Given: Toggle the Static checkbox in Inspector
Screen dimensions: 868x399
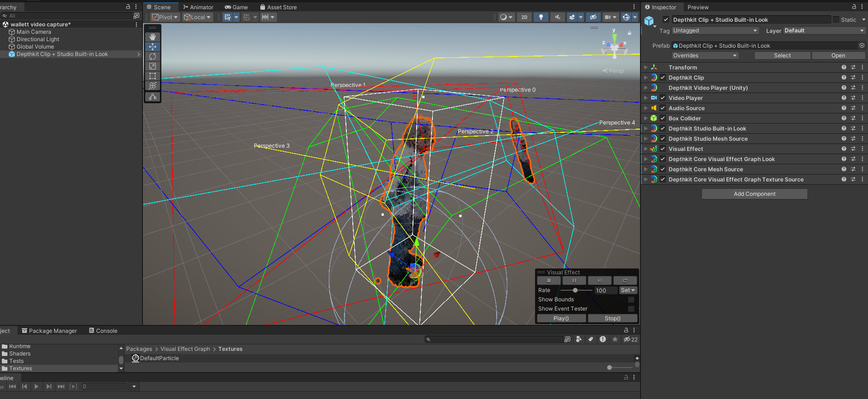Looking at the screenshot, I should (836, 19).
